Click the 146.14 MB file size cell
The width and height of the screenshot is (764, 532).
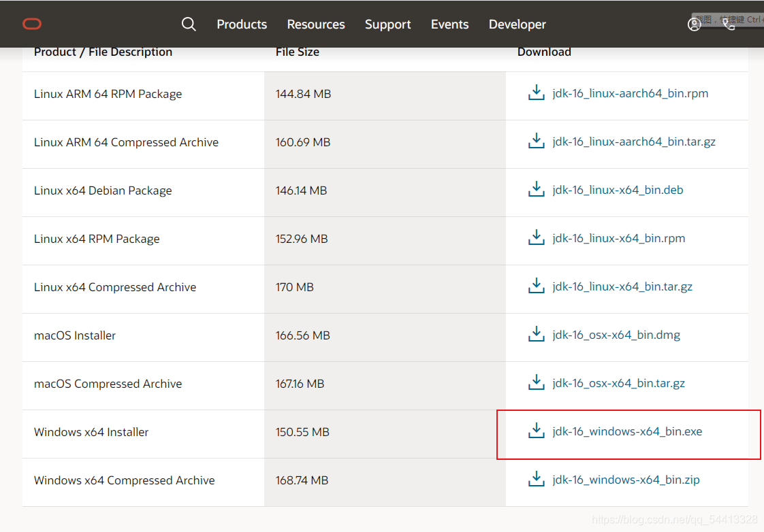(385, 193)
